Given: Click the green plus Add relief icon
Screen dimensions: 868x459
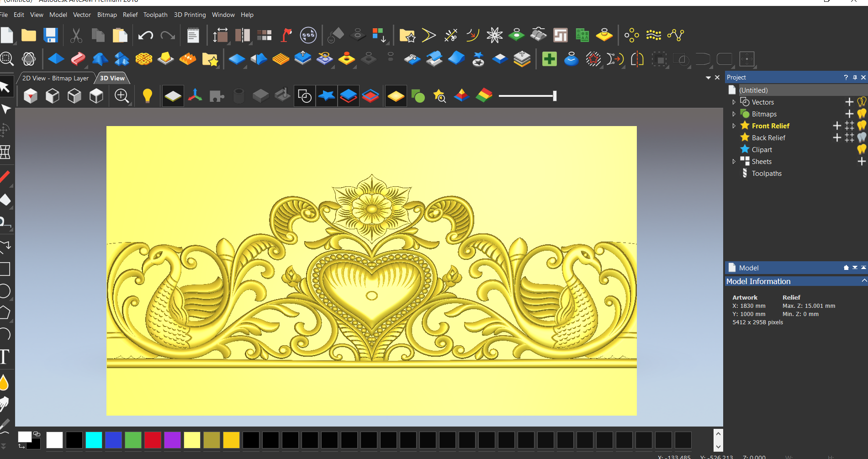Looking at the screenshot, I should coord(549,59).
